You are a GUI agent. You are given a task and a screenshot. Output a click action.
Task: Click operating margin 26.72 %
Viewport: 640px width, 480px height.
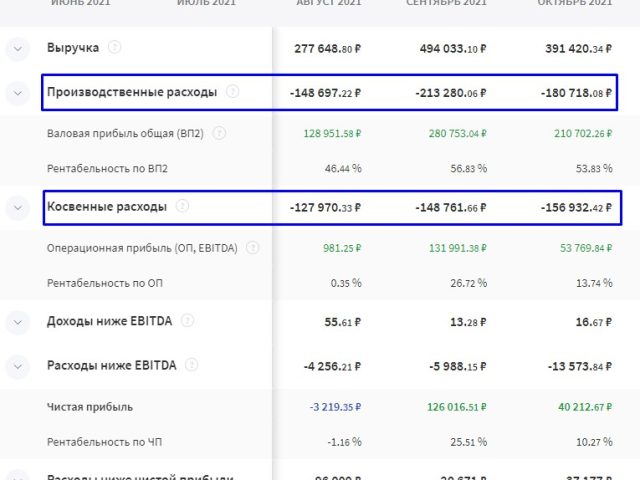[469, 283]
